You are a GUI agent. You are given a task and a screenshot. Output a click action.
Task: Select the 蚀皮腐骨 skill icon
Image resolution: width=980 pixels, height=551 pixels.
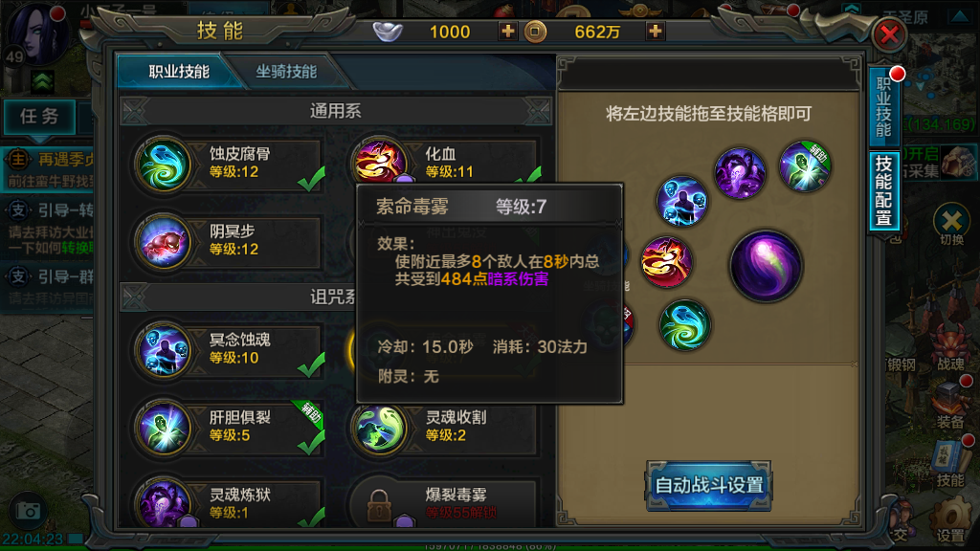(164, 165)
